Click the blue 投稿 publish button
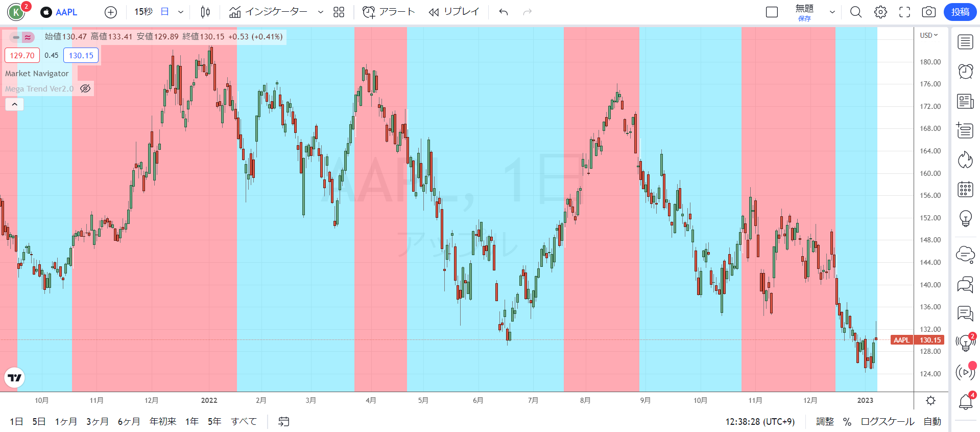The width and height of the screenshot is (980, 432). pyautogui.click(x=960, y=12)
